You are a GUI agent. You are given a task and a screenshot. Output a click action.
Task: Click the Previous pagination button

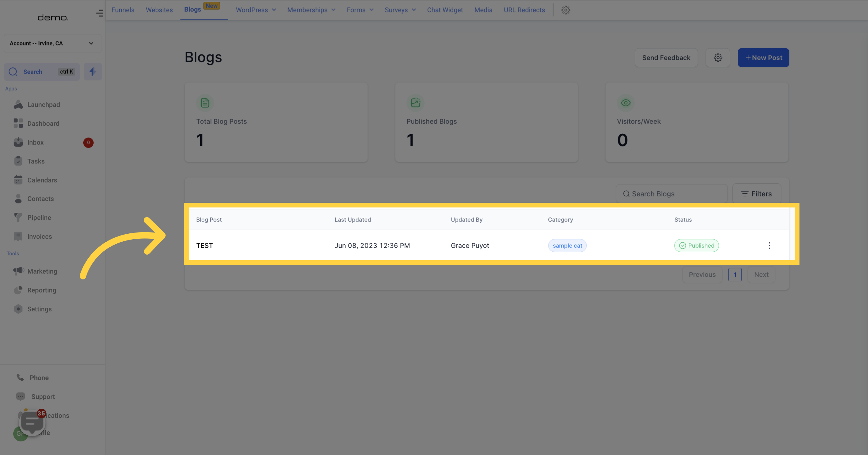702,275
